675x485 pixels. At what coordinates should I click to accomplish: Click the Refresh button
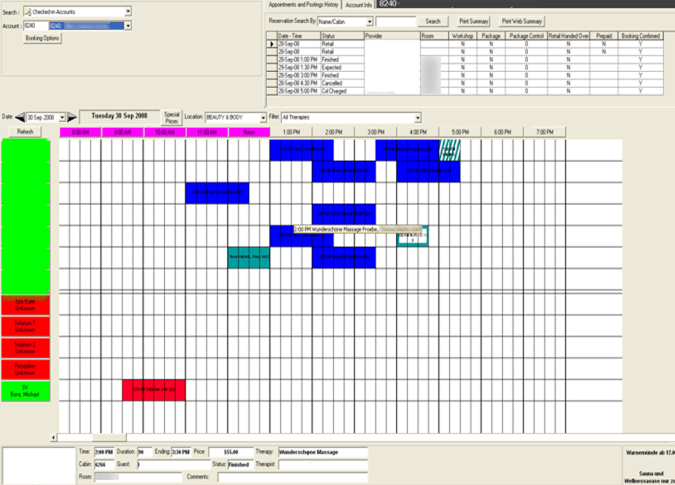click(25, 132)
